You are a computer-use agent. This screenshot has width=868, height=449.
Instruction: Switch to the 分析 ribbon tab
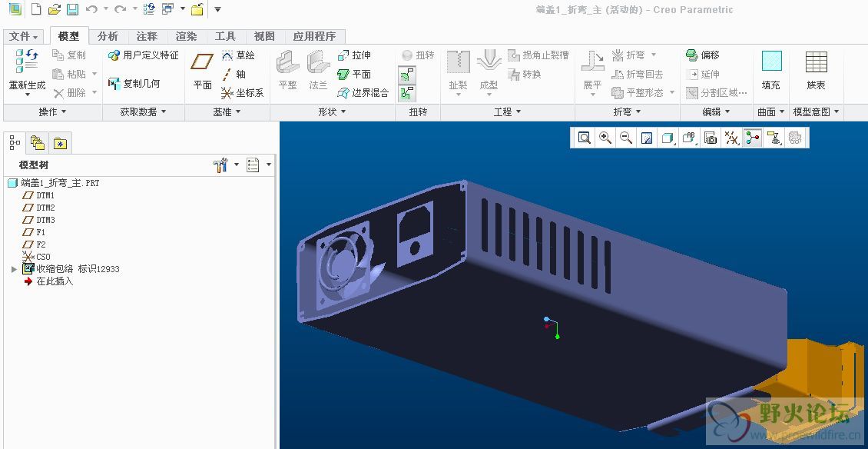106,35
